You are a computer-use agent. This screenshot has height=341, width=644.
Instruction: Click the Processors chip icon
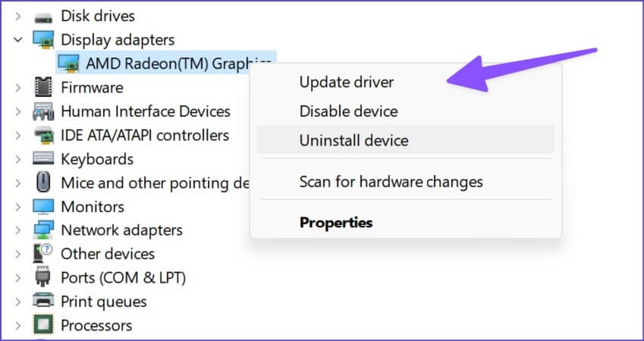(44, 325)
